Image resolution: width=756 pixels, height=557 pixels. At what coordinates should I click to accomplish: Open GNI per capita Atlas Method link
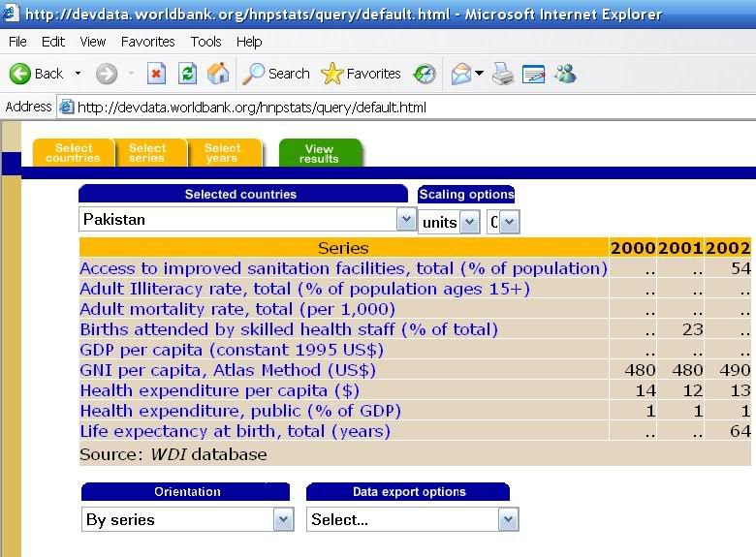[x=228, y=370]
